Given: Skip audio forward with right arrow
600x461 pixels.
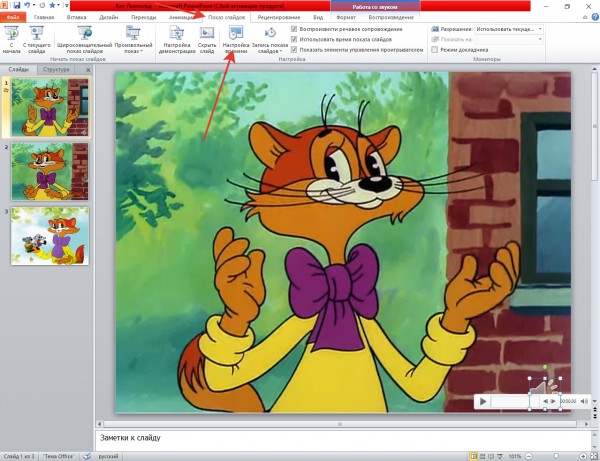Looking at the screenshot, I should tap(553, 401).
